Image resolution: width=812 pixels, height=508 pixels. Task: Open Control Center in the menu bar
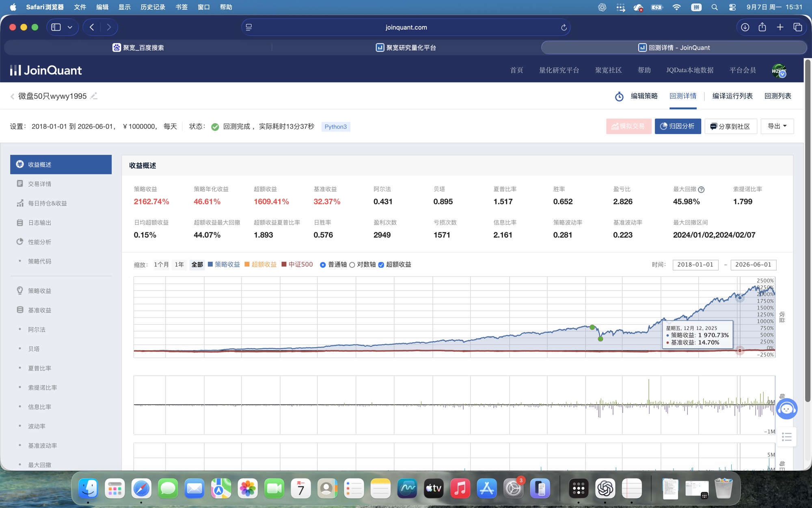pos(732,7)
